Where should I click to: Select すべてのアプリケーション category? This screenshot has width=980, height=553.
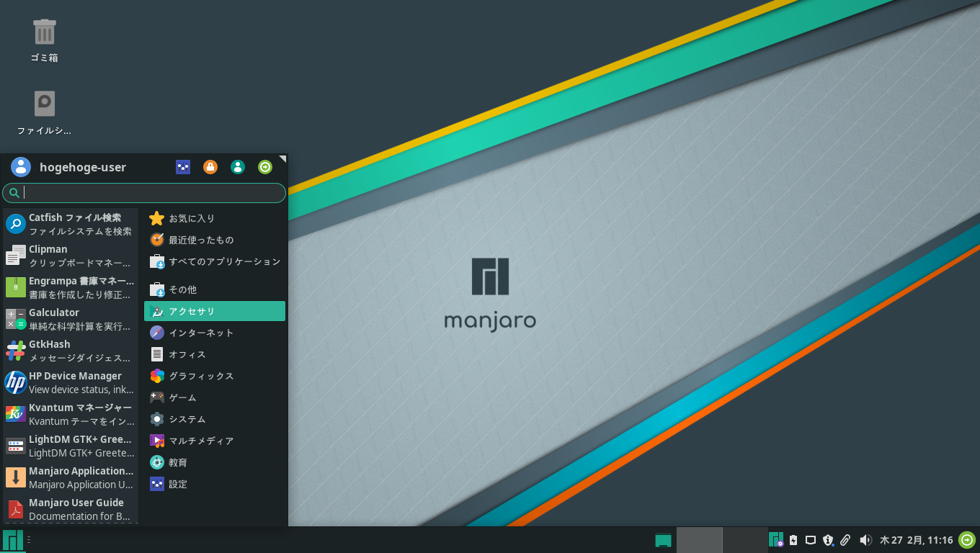[x=215, y=261]
